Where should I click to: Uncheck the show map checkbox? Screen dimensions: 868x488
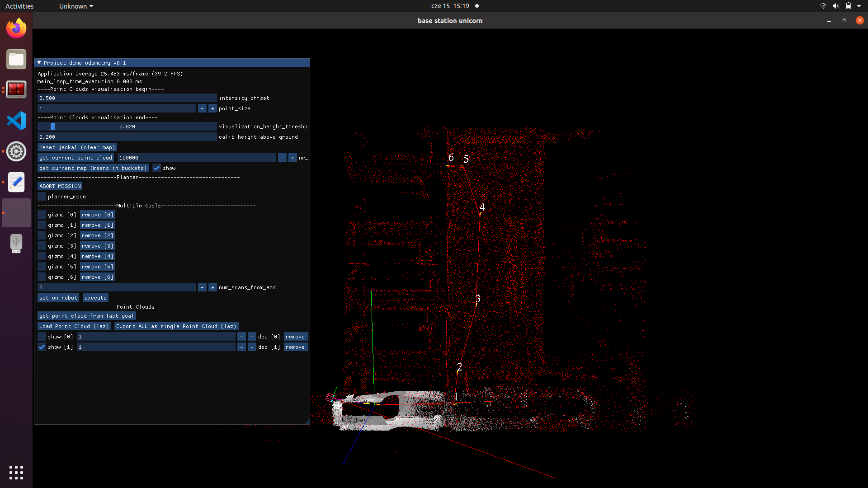(156, 168)
